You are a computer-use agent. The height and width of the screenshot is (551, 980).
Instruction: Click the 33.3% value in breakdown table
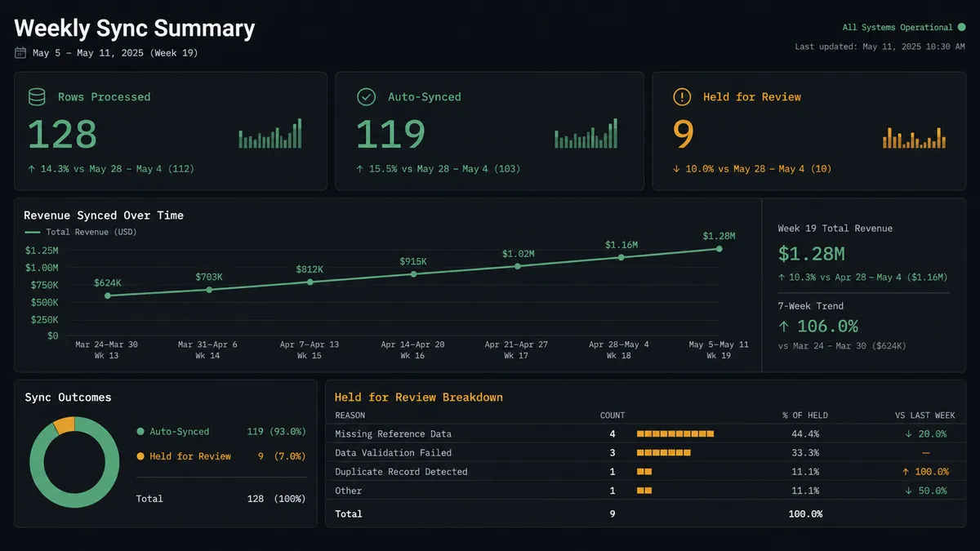click(805, 453)
